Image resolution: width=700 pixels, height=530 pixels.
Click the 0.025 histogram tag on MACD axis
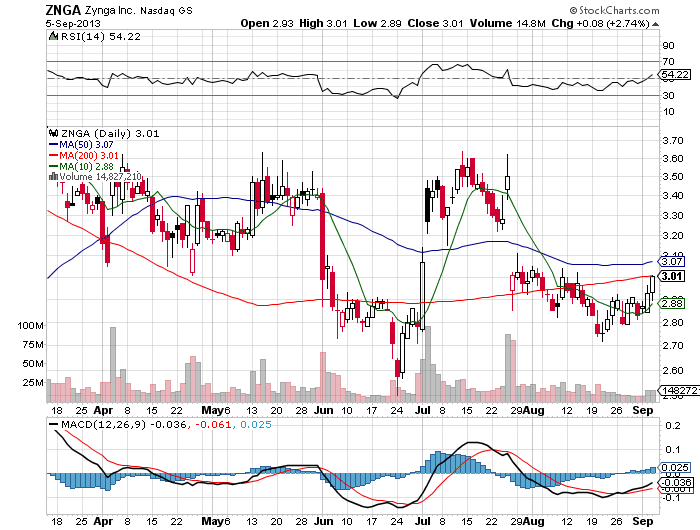point(675,467)
